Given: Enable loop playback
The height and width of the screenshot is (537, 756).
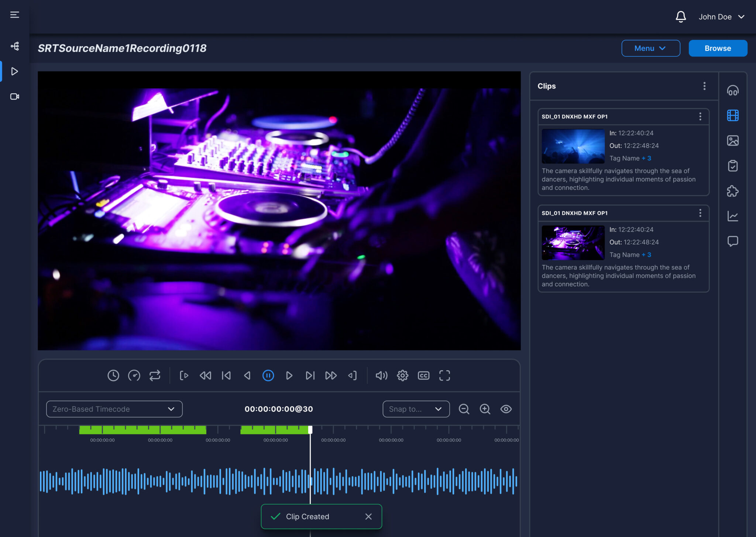Looking at the screenshot, I should [x=155, y=375].
